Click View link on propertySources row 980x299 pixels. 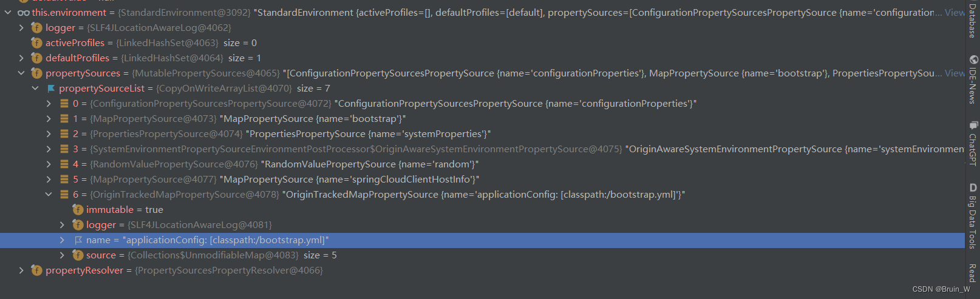point(954,73)
